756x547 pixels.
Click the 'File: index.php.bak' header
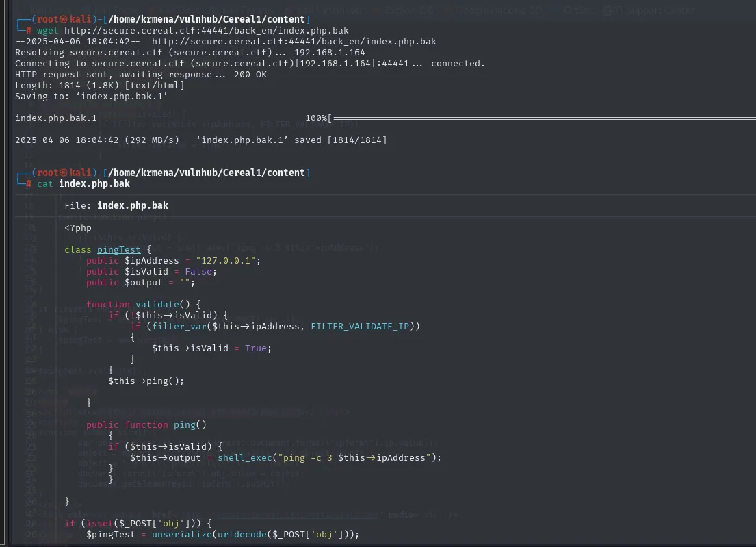[116, 205]
